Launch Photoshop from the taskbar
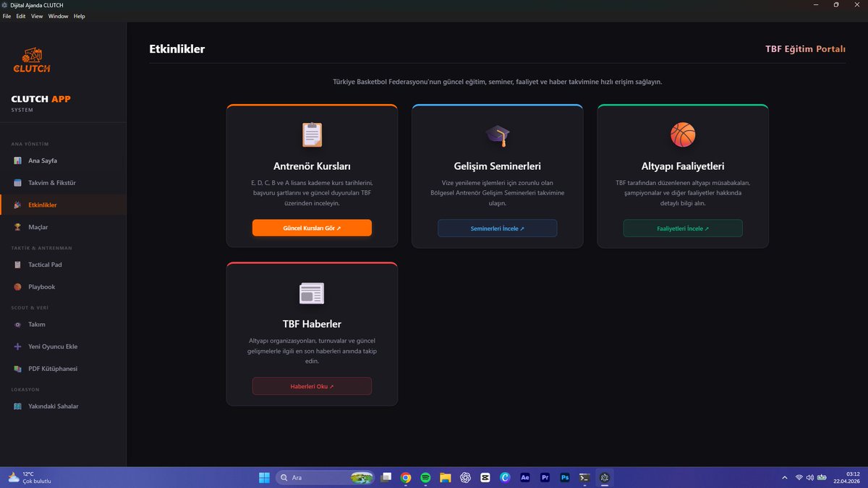This screenshot has width=868, height=488. pos(564,477)
